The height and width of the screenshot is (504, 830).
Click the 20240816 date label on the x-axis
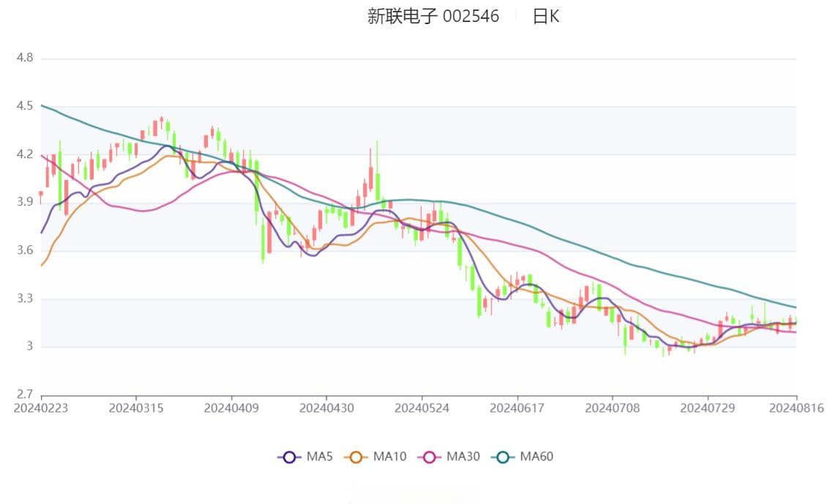pyautogui.click(x=796, y=408)
